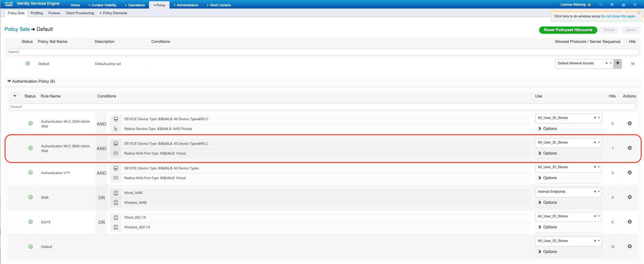Image resolution: width=644 pixels, height=264 pixels.
Task: Open identity store dropdown for WLC 9800 rule
Action: click(599, 142)
